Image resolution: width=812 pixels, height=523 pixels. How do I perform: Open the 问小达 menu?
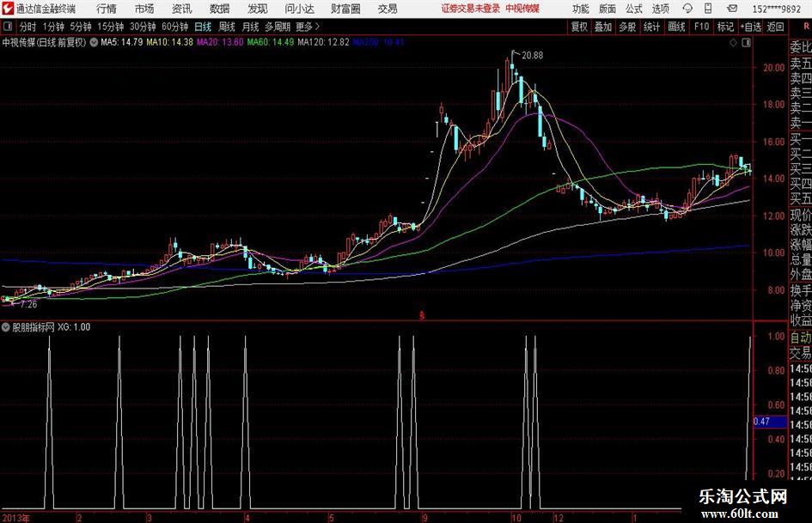[x=299, y=9]
